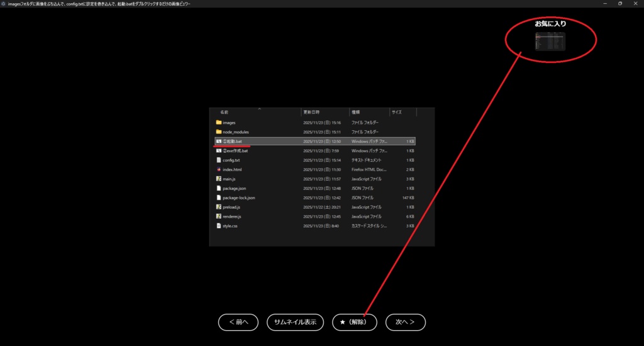Click the app icon in the title bar
The height and width of the screenshot is (346, 644).
[3, 4]
